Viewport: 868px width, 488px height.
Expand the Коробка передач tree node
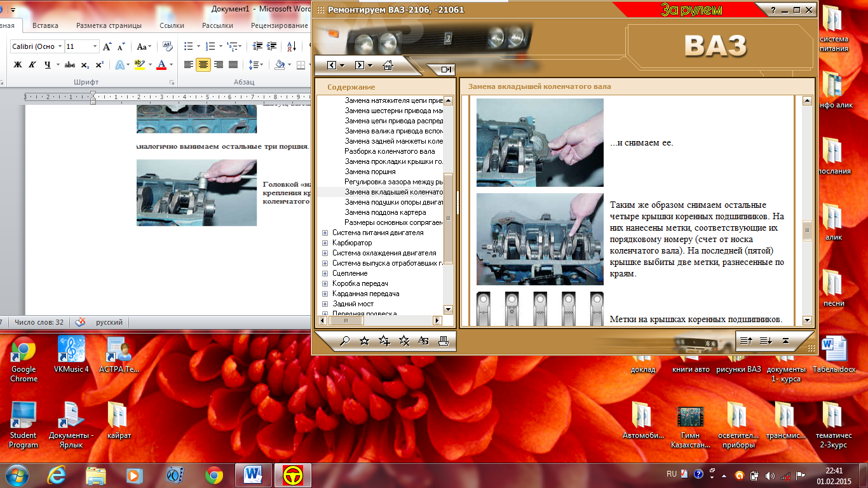click(x=325, y=283)
